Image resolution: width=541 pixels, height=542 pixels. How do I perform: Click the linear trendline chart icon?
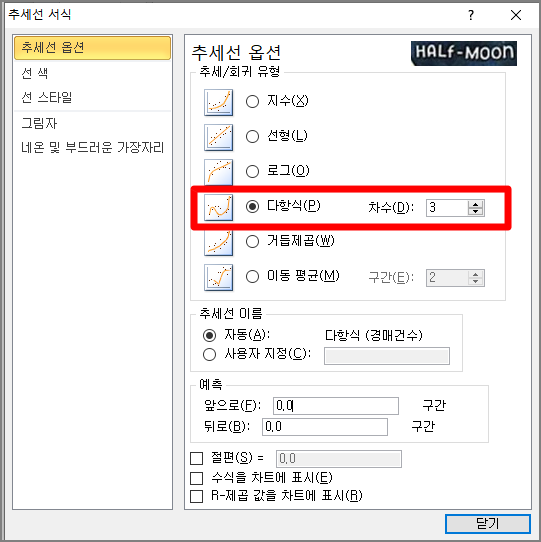[218, 138]
